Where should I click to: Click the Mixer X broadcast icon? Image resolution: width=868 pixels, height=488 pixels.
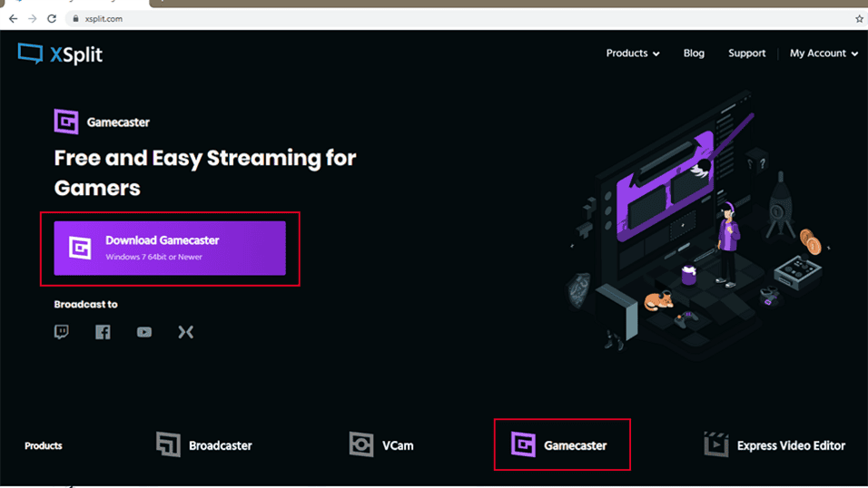pyautogui.click(x=185, y=332)
